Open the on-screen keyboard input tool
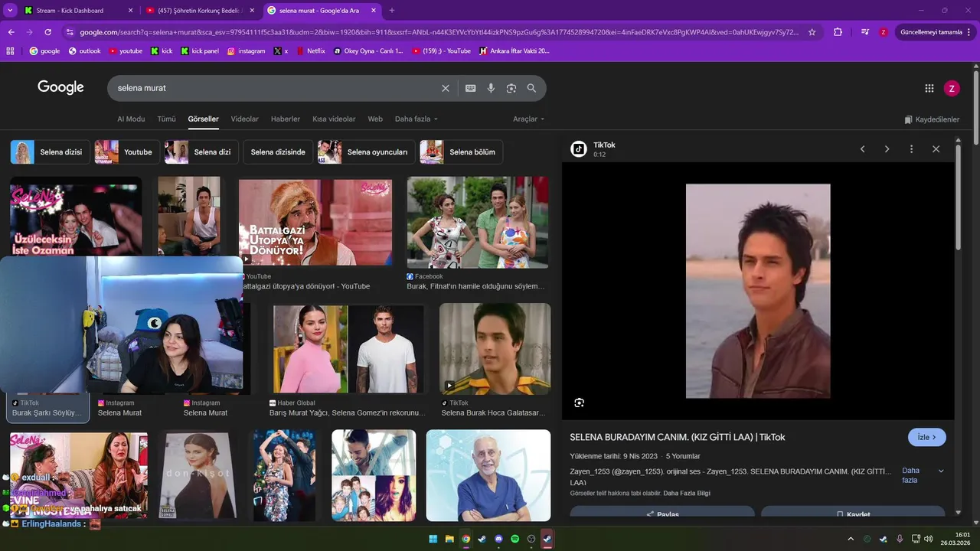Screen dimensions: 980x551 (x=471, y=88)
